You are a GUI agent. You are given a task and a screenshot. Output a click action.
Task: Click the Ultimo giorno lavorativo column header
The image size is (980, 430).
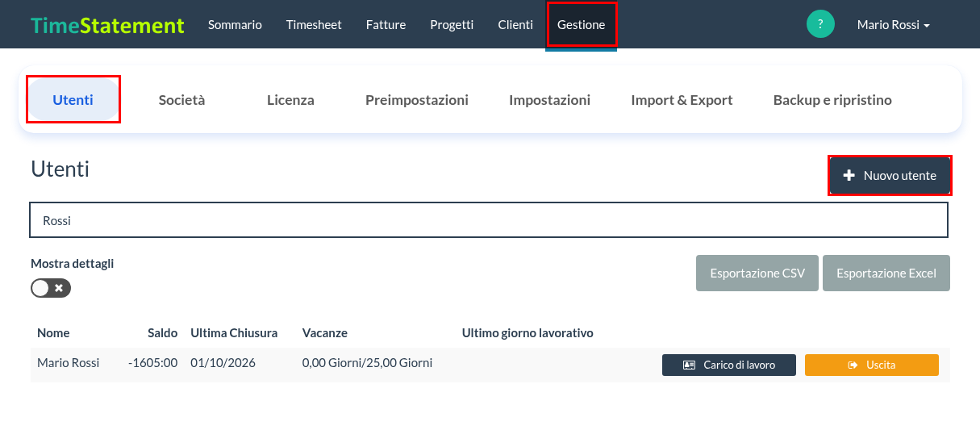coord(528,332)
